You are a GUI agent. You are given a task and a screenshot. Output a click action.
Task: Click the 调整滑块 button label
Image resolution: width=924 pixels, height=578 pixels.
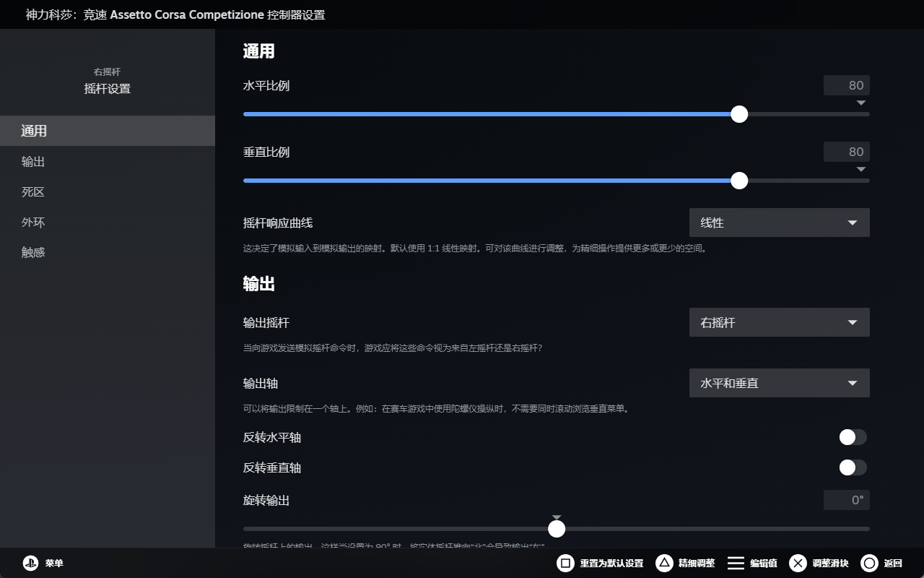830,564
